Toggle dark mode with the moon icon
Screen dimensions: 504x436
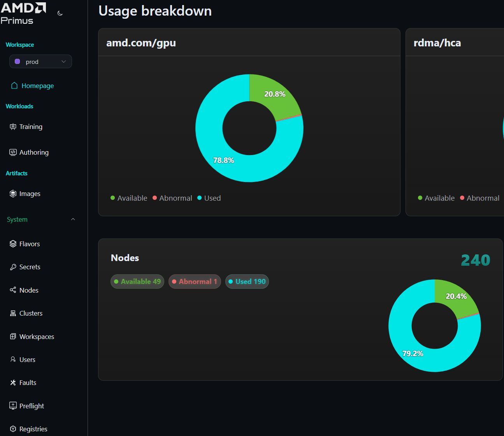60,13
